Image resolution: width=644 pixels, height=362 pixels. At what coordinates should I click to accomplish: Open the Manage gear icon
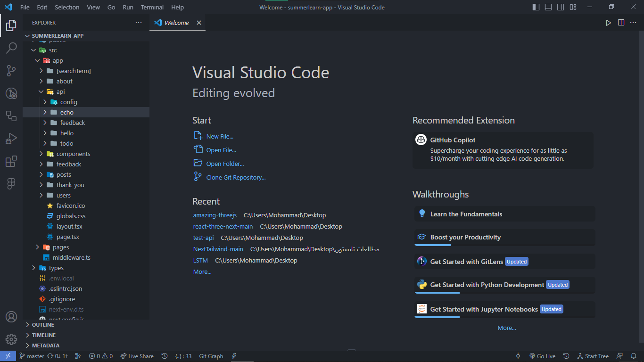(11, 339)
